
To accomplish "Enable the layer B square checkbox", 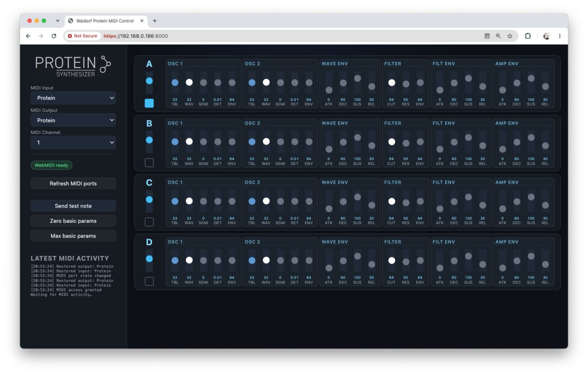I will click(149, 163).
